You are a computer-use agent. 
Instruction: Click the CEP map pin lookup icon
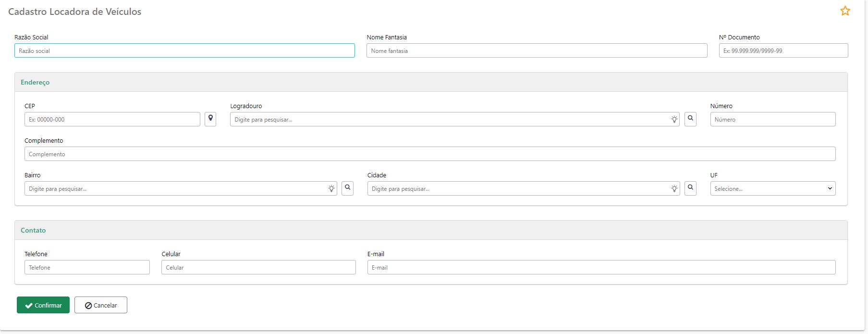click(210, 119)
